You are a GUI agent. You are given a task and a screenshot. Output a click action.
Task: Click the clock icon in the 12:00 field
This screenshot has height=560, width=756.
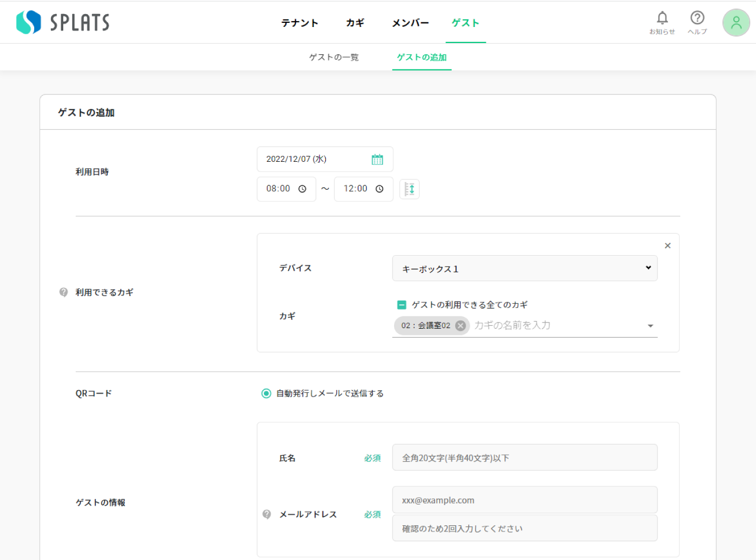(x=380, y=189)
